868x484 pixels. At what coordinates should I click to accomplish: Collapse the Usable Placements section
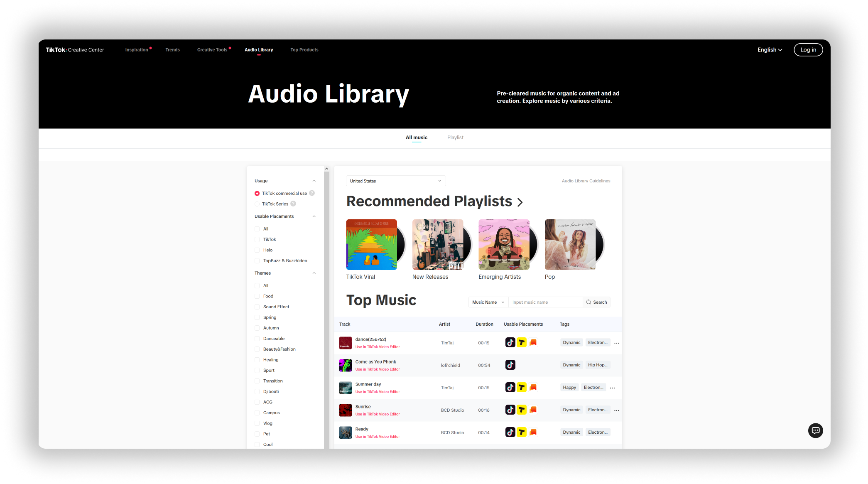[x=314, y=216]
